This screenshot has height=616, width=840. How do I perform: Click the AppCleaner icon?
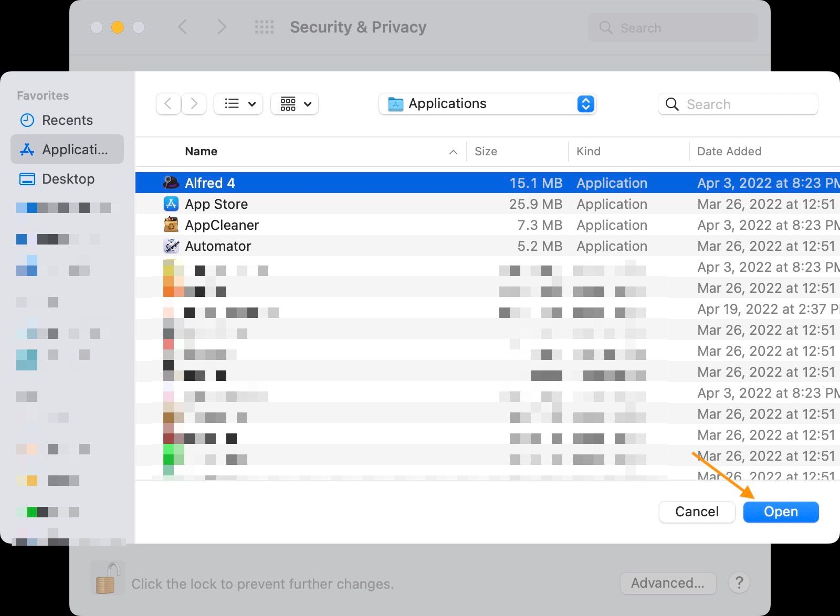pos(171,225)
